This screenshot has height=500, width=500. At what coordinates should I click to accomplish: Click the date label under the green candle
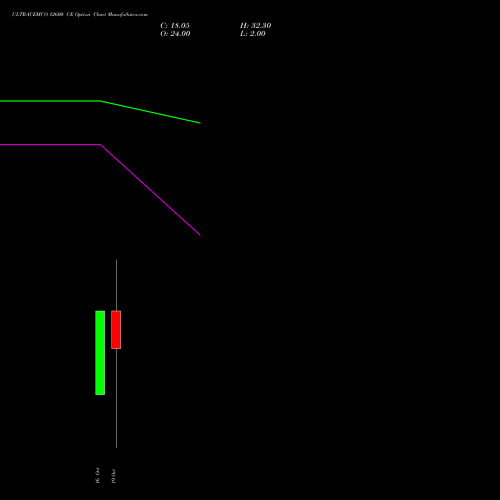click(x=97, y=475)
